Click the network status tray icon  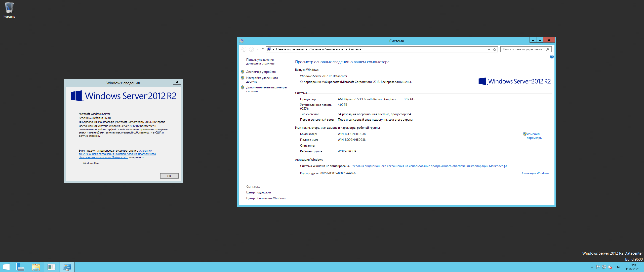pyautogui.click(x=604, y=267)
